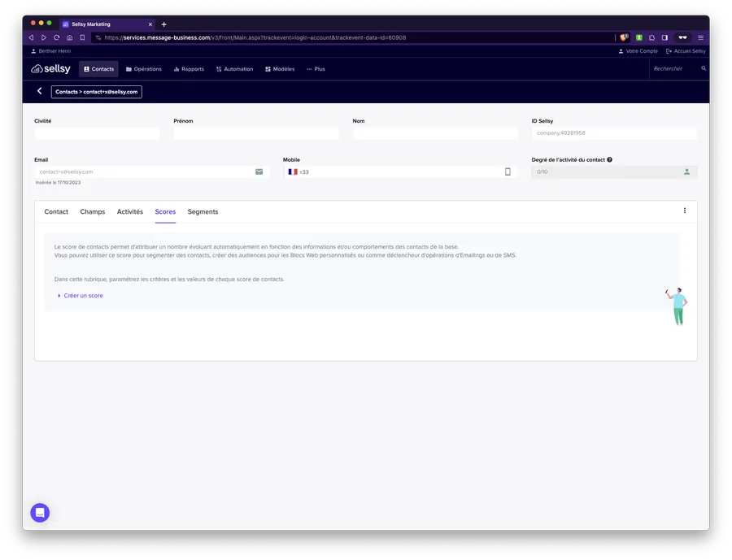Click the Sellsy logo
The height and width of the screenshot is (560, 732).
[49, 69]
